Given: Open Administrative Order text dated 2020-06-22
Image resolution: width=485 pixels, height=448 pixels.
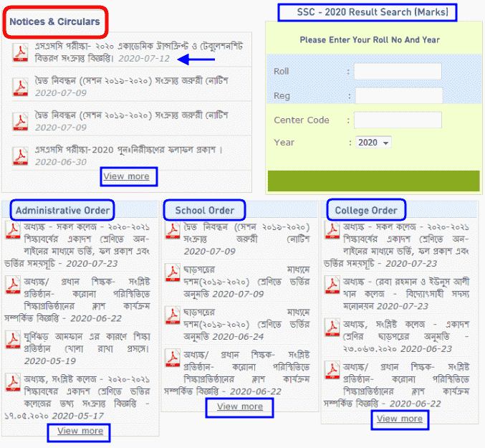Looking at the screenshot, I should coord(77,300).
